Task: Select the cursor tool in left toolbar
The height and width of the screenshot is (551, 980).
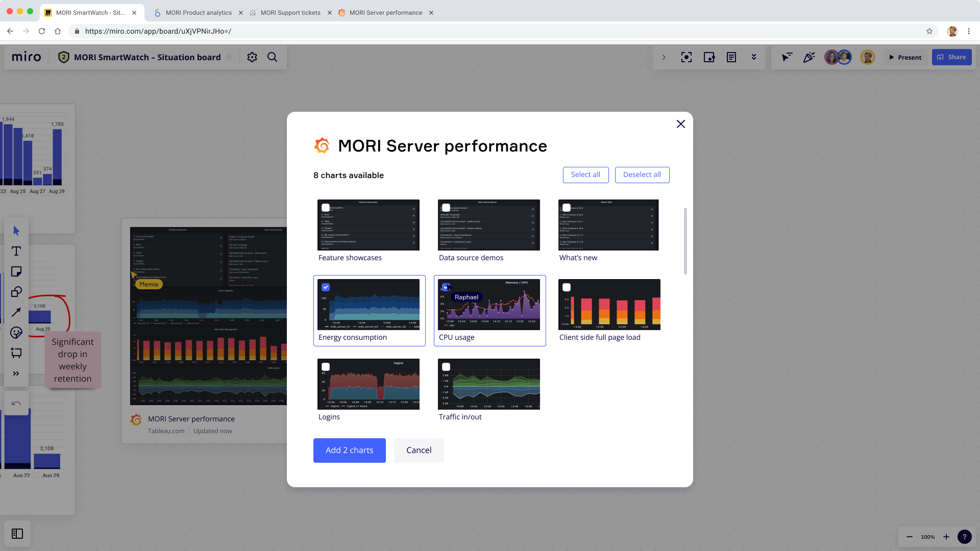Action: (16, 231)
